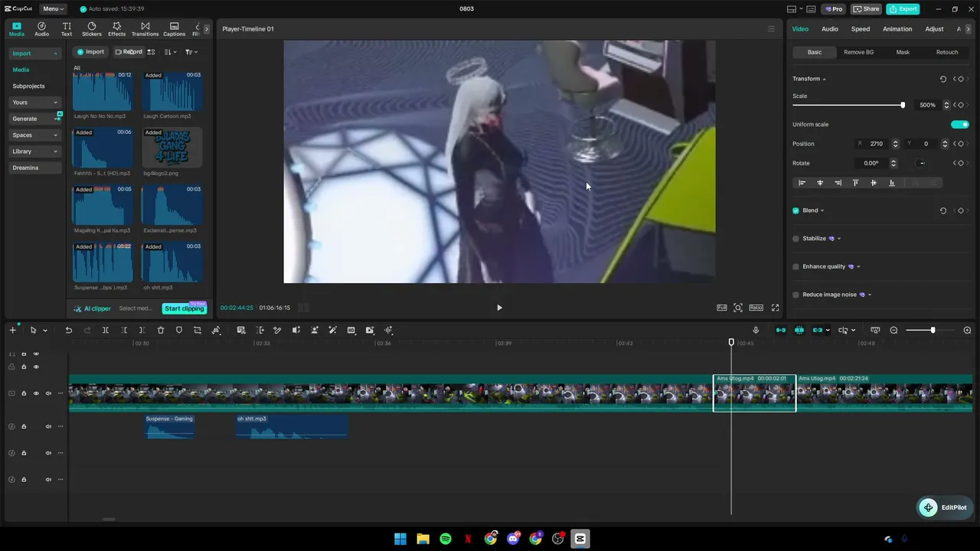Select the Remove BG sub-tab
The height and width of the screenshot is (551, 980).
click(858, 52)
